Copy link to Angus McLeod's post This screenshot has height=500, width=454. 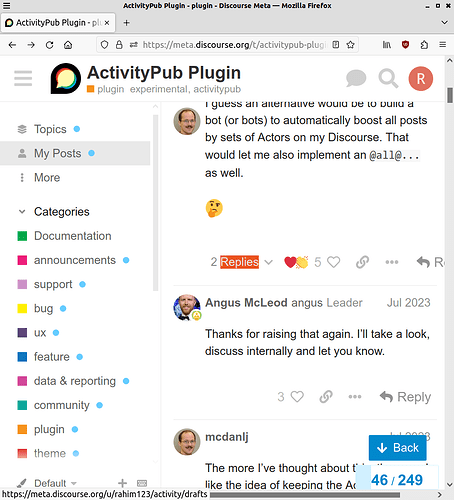tap(326, 397)
